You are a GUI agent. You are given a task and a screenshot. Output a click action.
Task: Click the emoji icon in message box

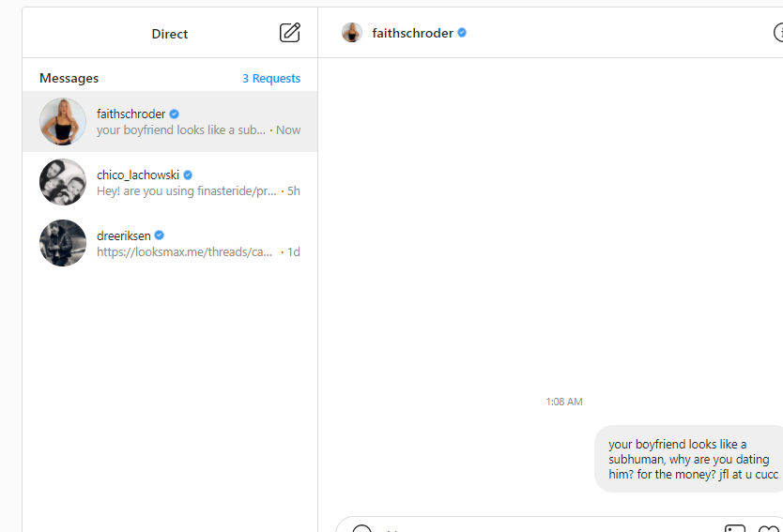(x=361, y=529)
